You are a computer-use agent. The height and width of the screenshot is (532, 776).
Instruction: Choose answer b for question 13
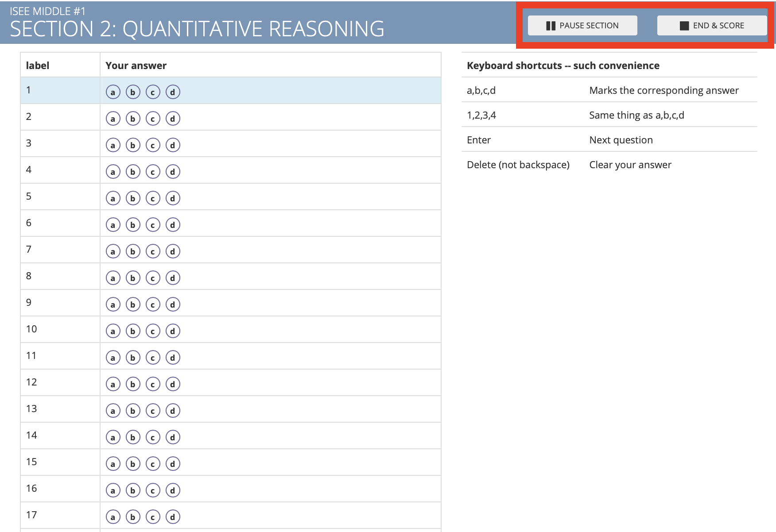133,411
